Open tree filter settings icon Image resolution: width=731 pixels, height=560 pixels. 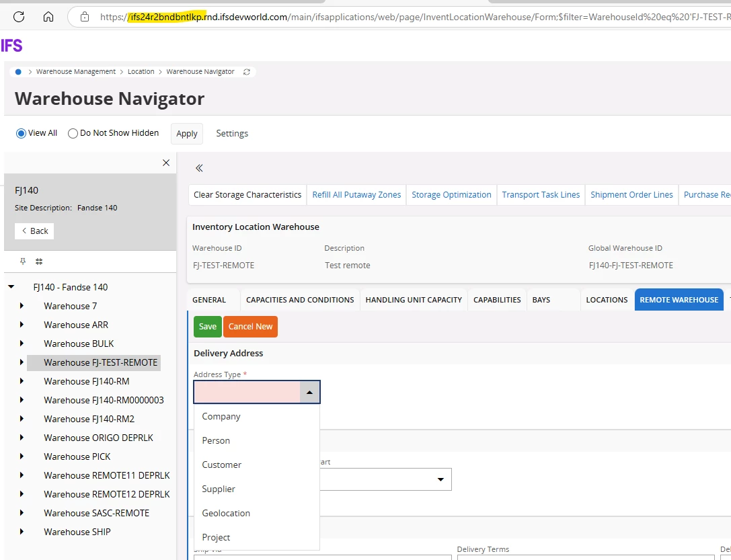click(x=39, y=262)
